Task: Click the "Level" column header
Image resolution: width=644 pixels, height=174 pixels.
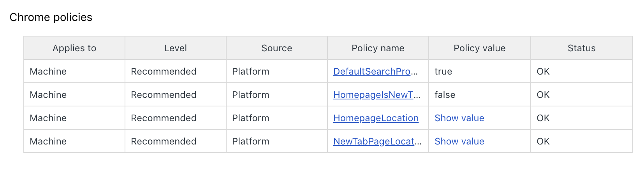Action: pyautogui.click(x=175, y=48)
